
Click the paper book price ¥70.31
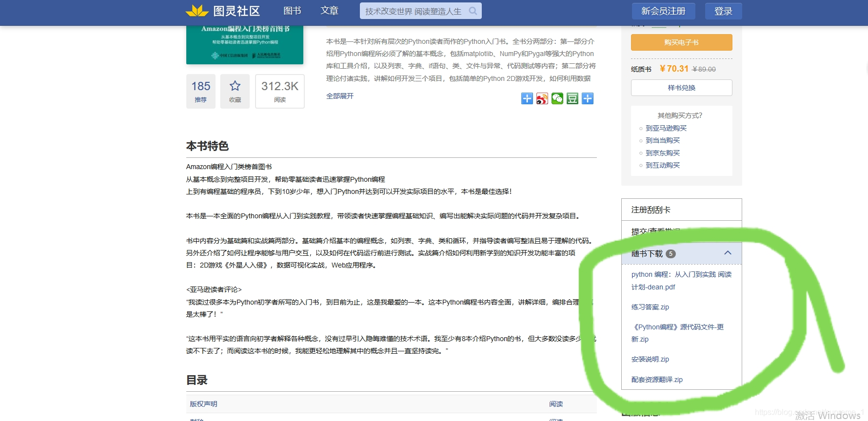[674, 69]
